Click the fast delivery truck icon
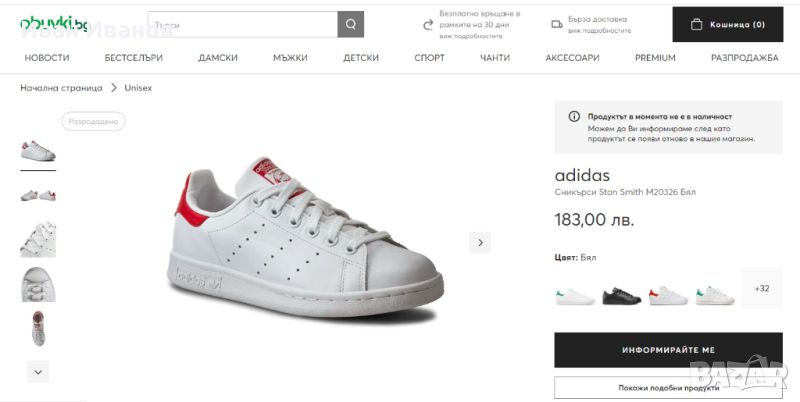Viewport: 800px width, 402px height. coord(556,24)
